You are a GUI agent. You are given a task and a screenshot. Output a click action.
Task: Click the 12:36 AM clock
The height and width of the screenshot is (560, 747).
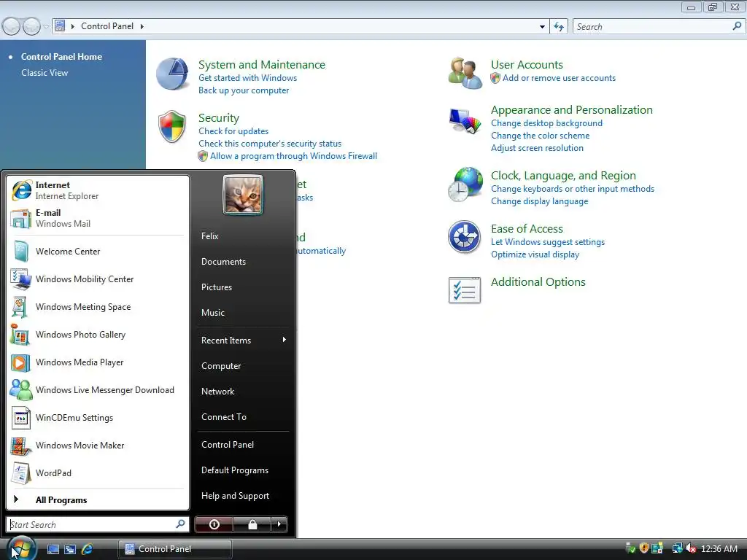point(719,549)
